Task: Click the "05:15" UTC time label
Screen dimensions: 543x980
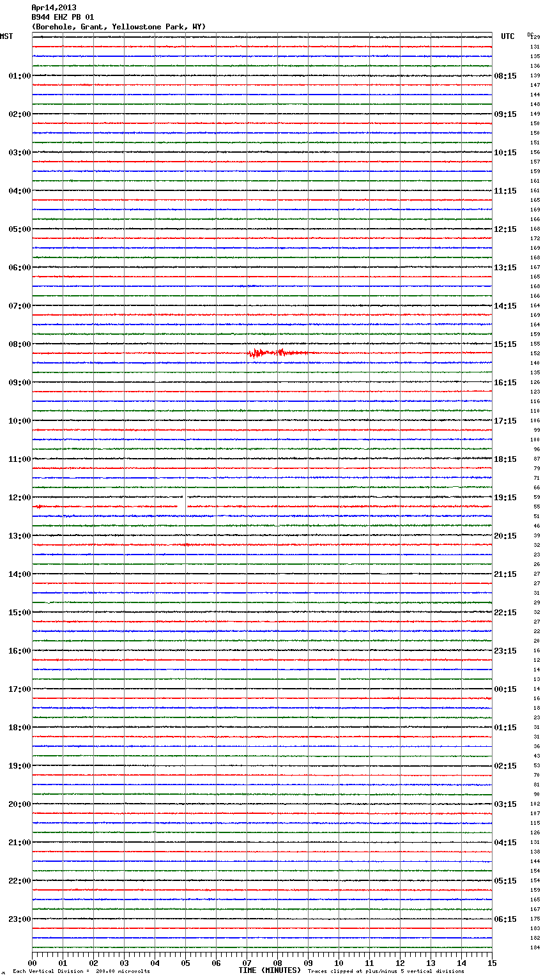Action: (x=505, y=881)
